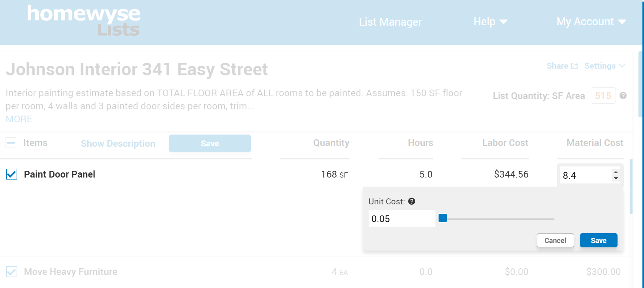Image resolution: width=644 pixels, height=288 pixels.
Task: Decrement material cost with down arrow
Action: click(x=616, y=178)
